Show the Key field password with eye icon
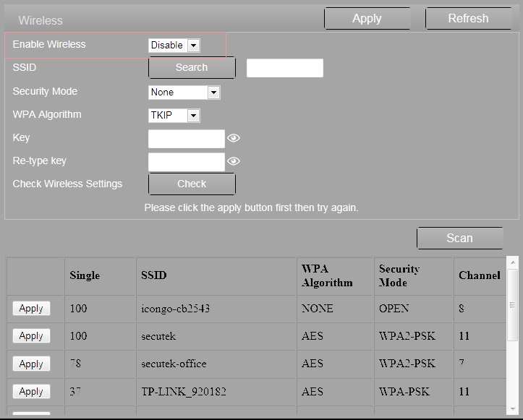This screenshot has height=420, width=523. 234,137
